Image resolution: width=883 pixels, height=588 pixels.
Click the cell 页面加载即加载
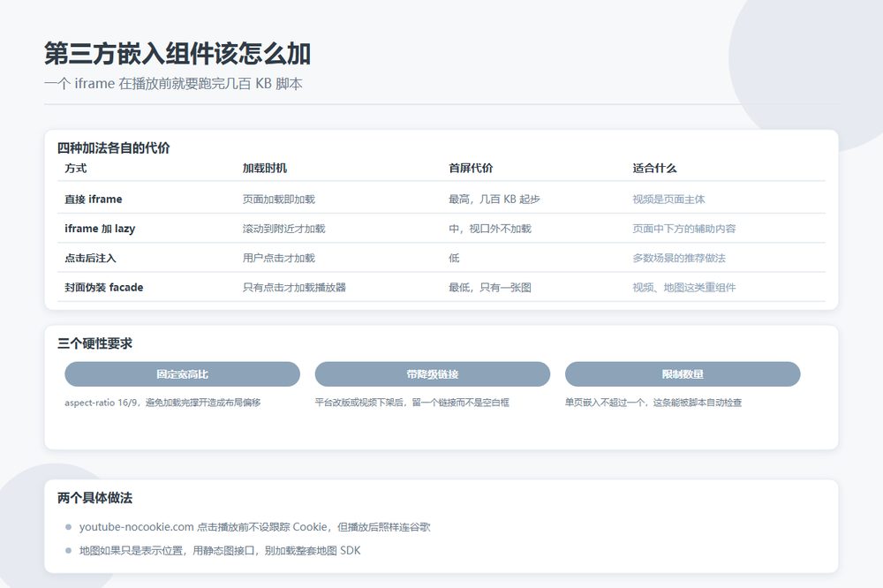[x=279, y=199]
